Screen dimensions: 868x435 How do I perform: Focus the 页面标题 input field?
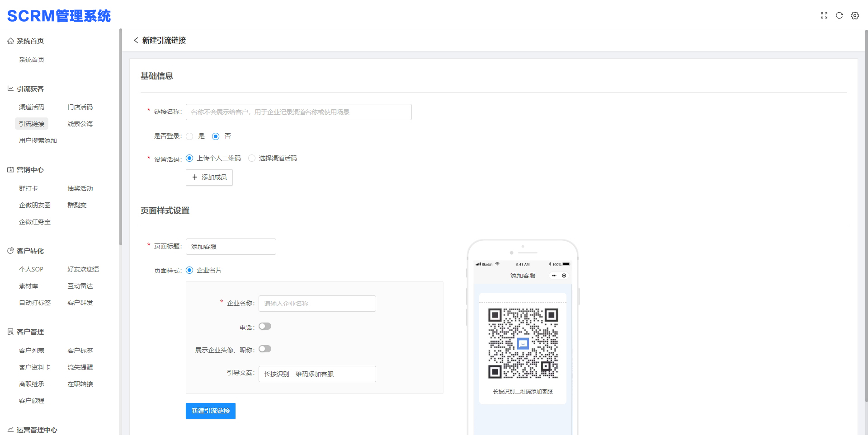(231, 247)
